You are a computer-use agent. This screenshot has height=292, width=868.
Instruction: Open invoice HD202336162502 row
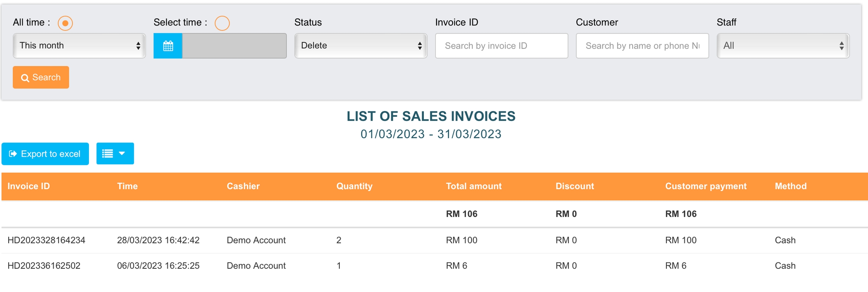[44, 266]
